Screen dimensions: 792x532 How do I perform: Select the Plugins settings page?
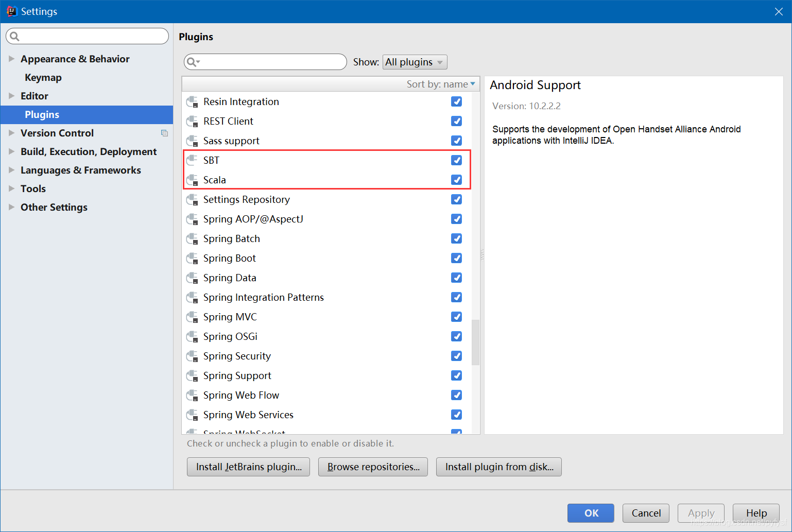[87, 115]
